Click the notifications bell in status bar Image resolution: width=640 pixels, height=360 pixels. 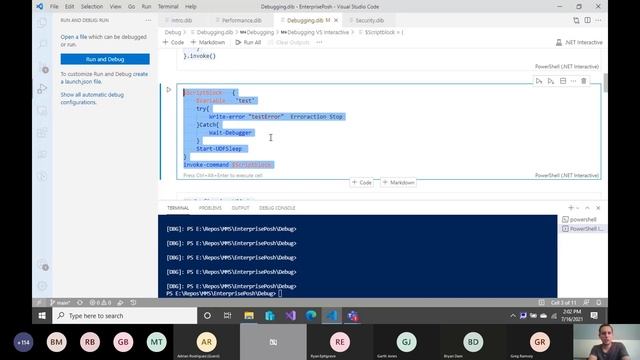pyautogui.click(x=599, y=302)
